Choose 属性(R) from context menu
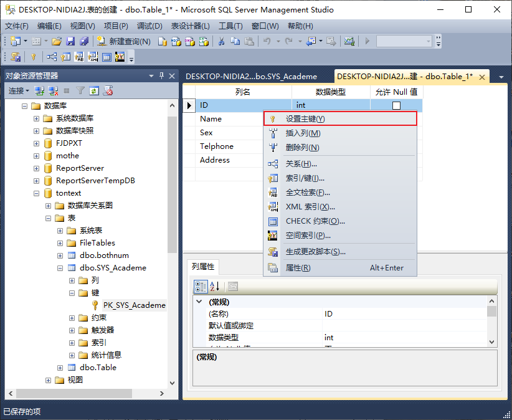 [x=340, y=268]
